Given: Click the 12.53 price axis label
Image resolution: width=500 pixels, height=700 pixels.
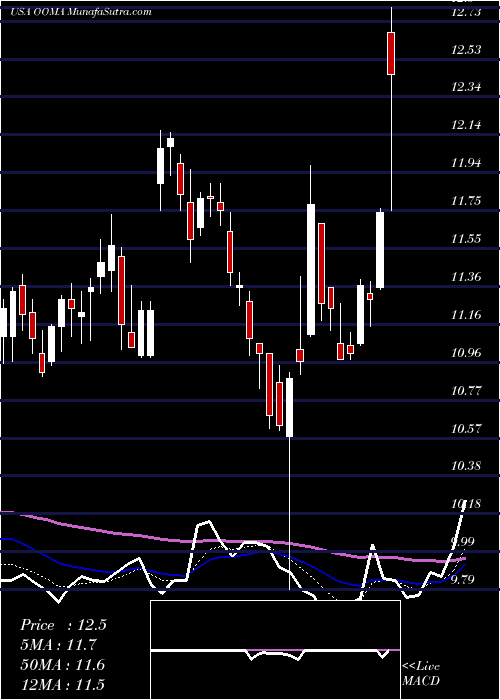Looking at the screenshot, I should [x=466, y=49].
